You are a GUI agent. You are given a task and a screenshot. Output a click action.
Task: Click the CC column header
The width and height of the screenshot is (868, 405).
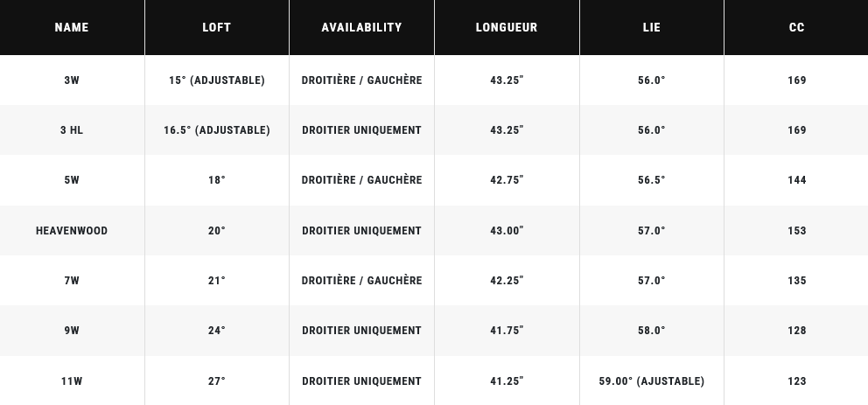(x=796, y=27)
